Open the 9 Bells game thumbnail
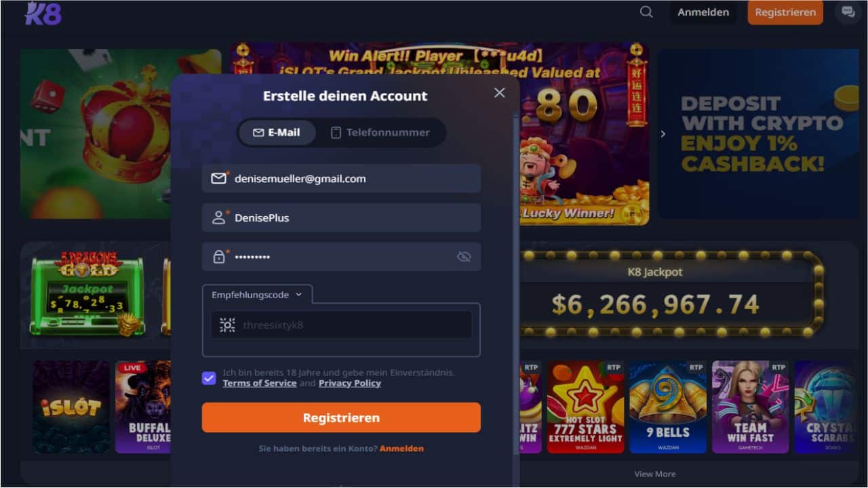 667,407
